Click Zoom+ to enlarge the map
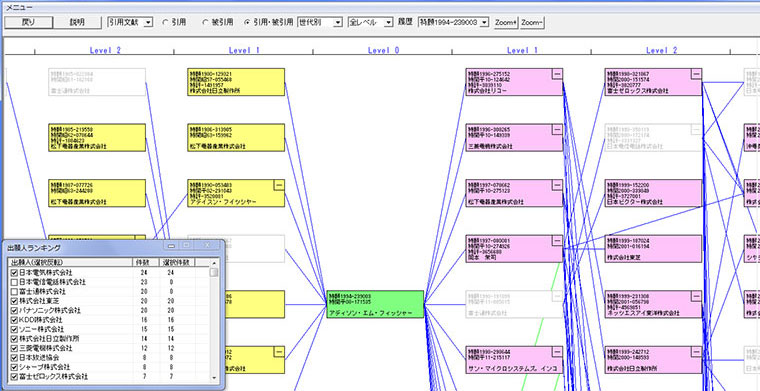Viewport: 760px width, 391px height. 506,22
